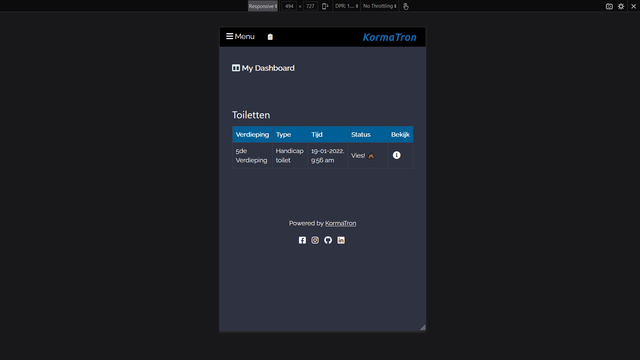The width and height of the screenshot is (640, 360).
Task: Select the 'Handicap toilet' table cell
Action: 290,156
